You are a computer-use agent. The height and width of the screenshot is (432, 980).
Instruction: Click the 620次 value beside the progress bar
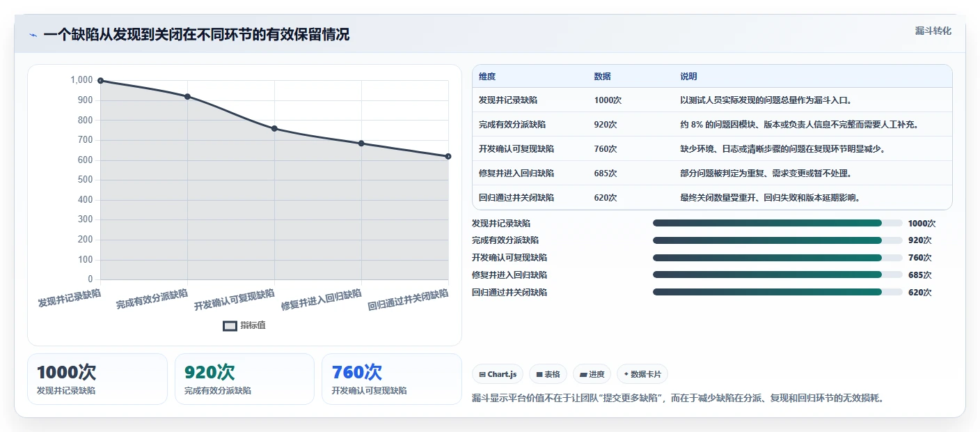coord(920,292)
